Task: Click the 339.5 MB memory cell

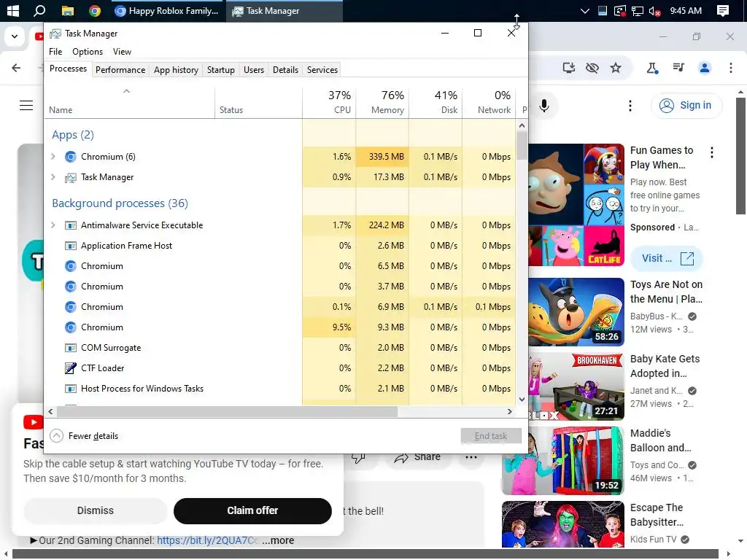Action: click(382, 157)
